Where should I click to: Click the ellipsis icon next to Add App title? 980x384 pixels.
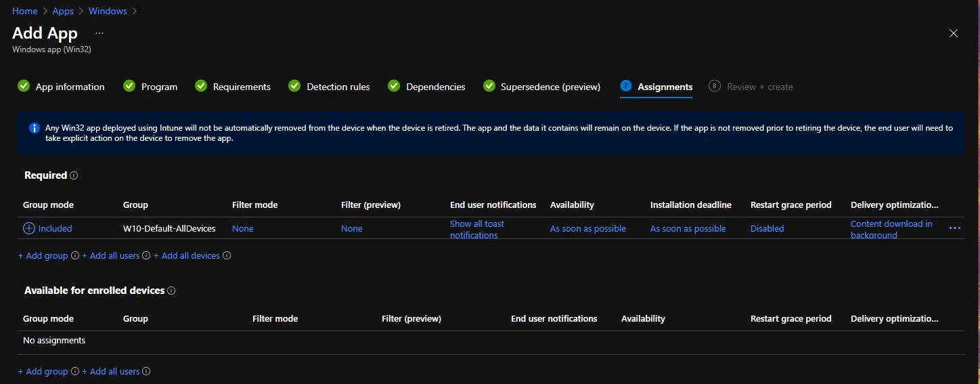[99, 33]
